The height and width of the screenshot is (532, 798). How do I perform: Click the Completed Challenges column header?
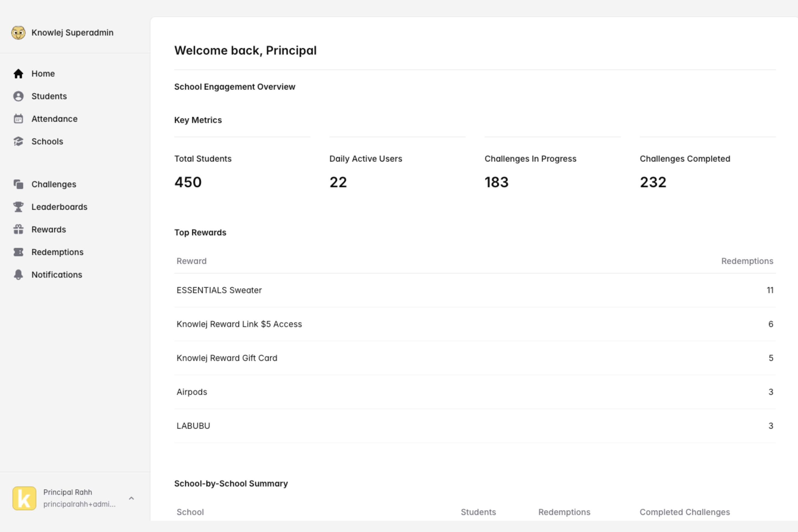(685, 512)
